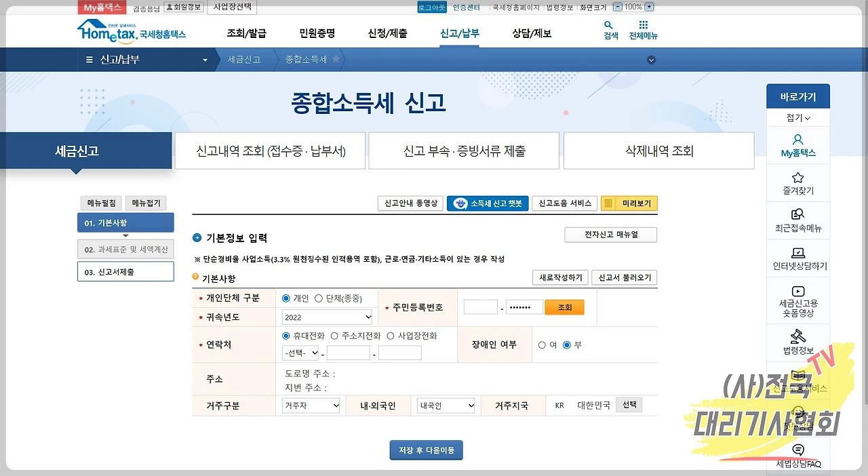The width and height of the screenshot is (868, 476).
Task: Select 여 for 장애인 여부
Action: point(542,345)
